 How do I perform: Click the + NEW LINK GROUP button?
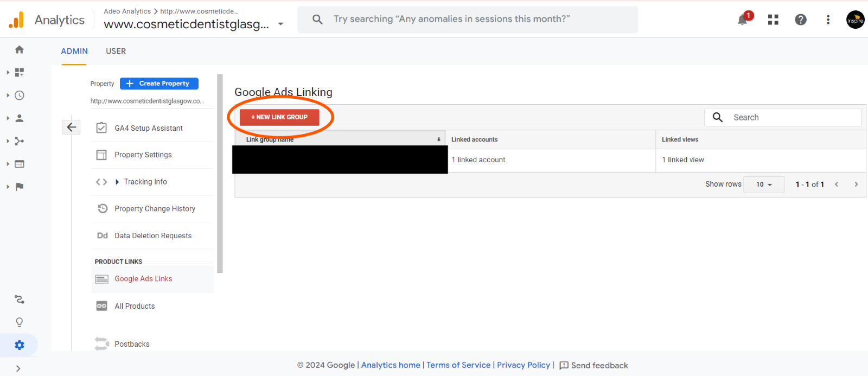tap(279, 117)
